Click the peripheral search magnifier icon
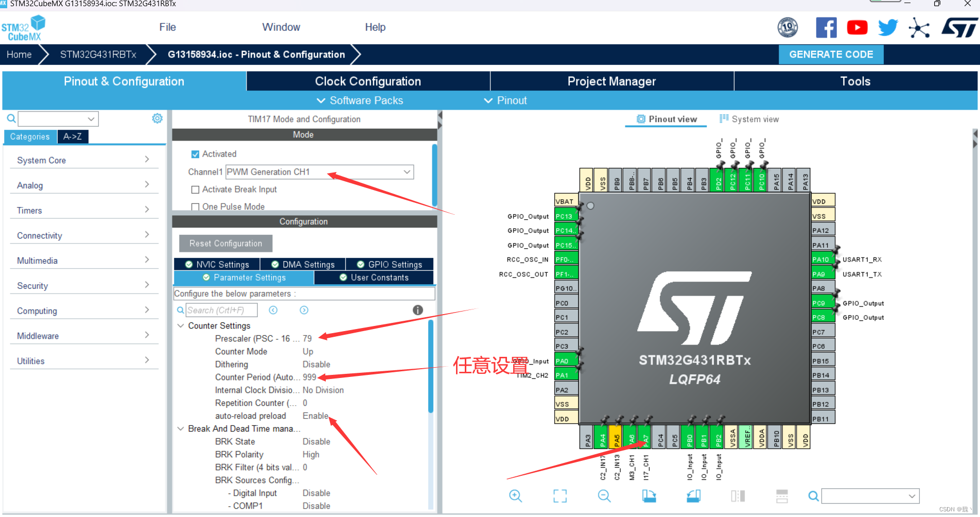 (11, 119)
